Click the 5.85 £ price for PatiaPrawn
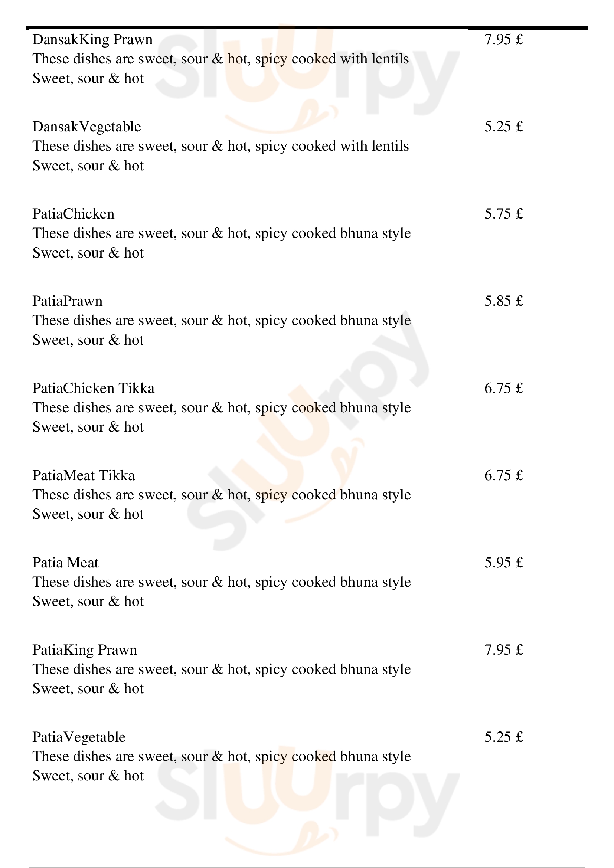The width and height of the screenshot is (614, 868). point(504,301)
